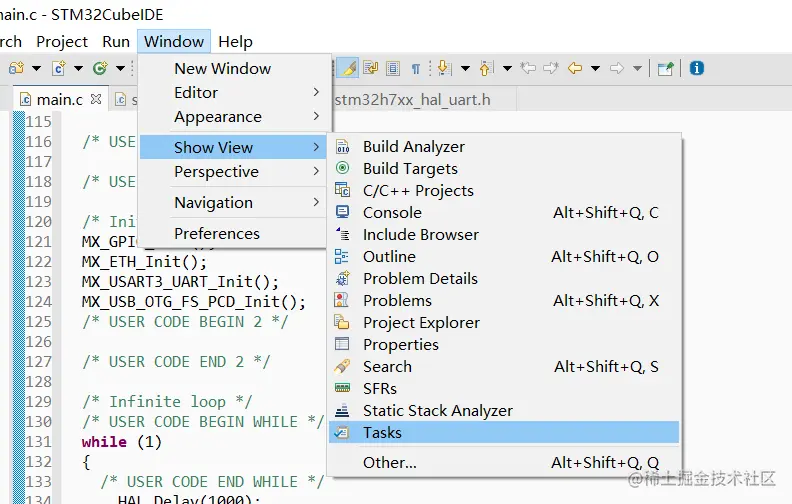Viewport: 792px width, 504px height.
Task: Open Tasks view
Action: coord(504,432)
